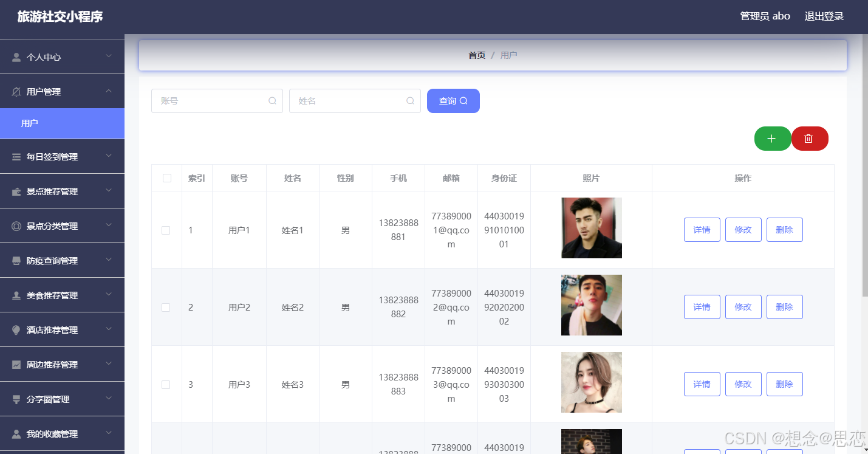This screenshot has height=454, width=868.
Task: Click 删除 for 用户3
Action: (x=785, y=384)
